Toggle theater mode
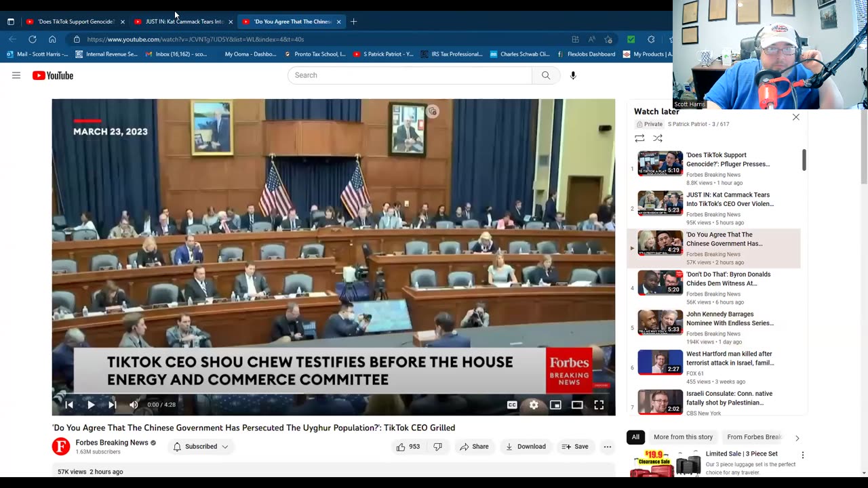Screen dimensions: 868x488 (x=577, y=405)
